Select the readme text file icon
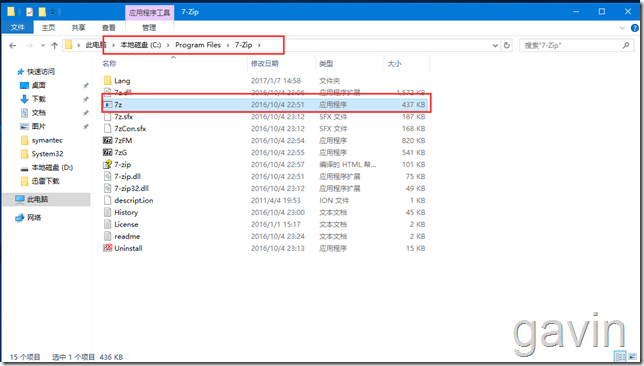Viewport: 644px width, 366px height. [108, 236]
